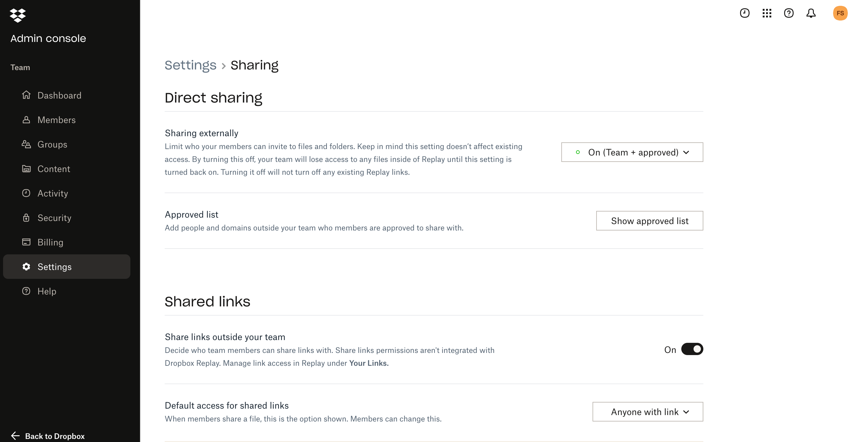868x442 pixels.
Task: Click Show approved list button
Action: coord(649,221)
